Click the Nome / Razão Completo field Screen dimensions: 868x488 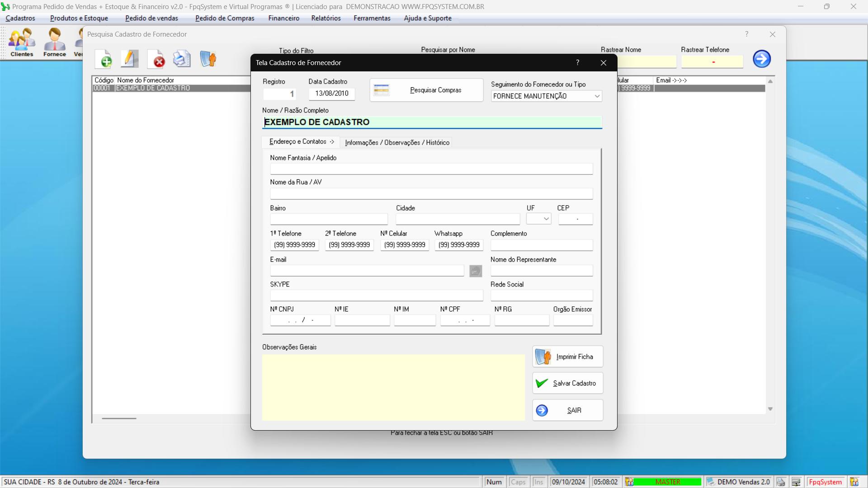tap(432, 122)
